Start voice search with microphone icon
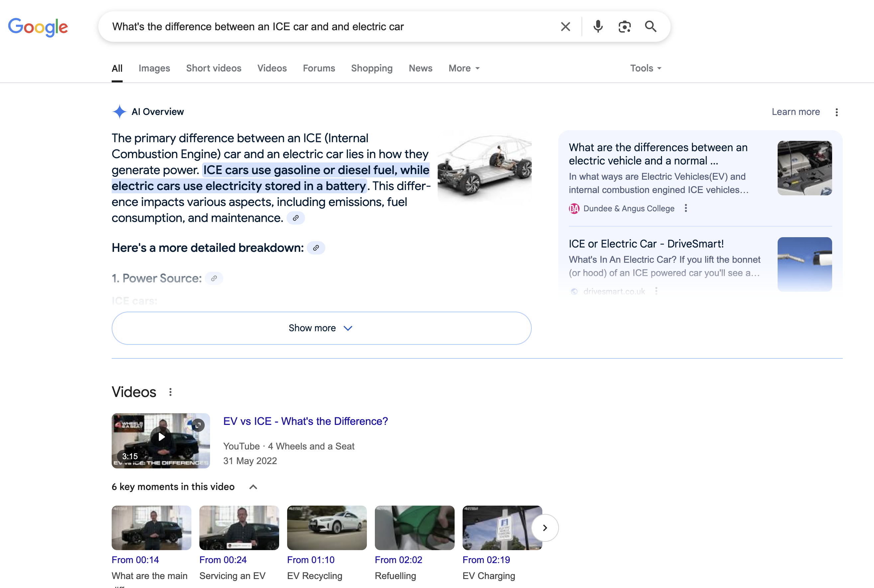874x588 pixels. pos(598,27)
